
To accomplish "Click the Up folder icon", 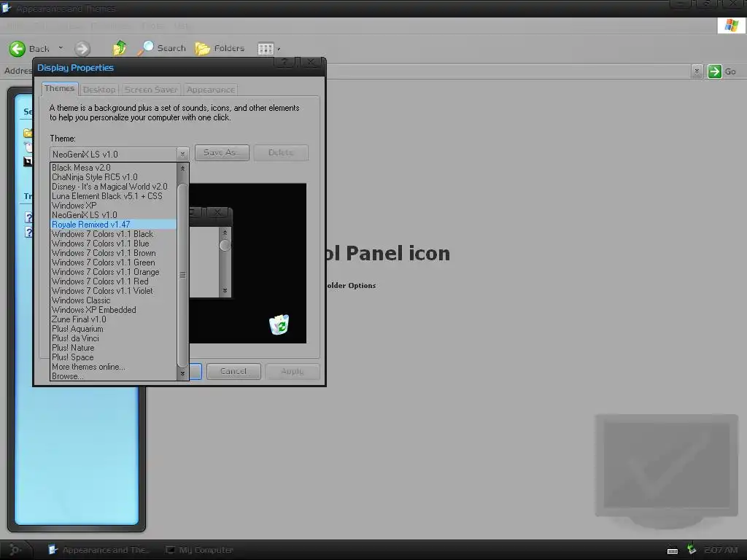I will (120, 48).
